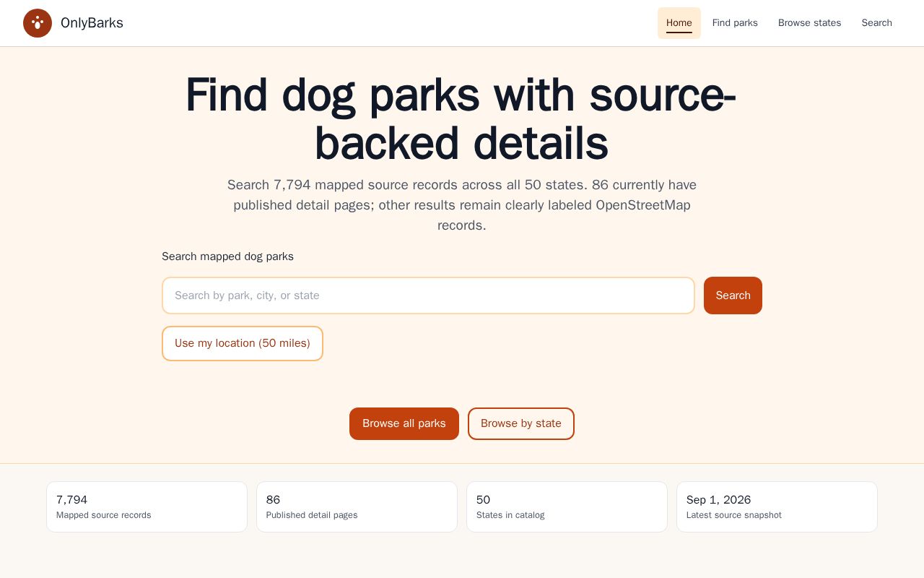Click the 'Search mapped dog parks' label
Screen dimensions: 924x578
tap(227, 256)
